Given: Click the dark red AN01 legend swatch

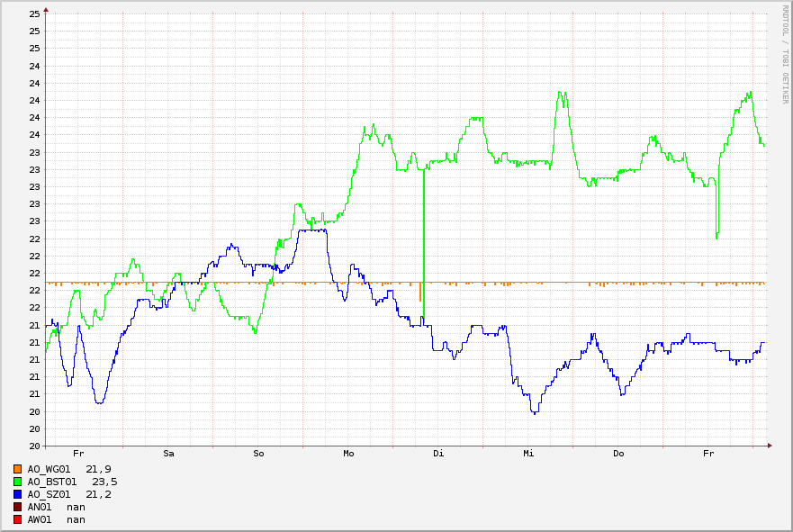Looking at the screenshot, I should point(17,507).
